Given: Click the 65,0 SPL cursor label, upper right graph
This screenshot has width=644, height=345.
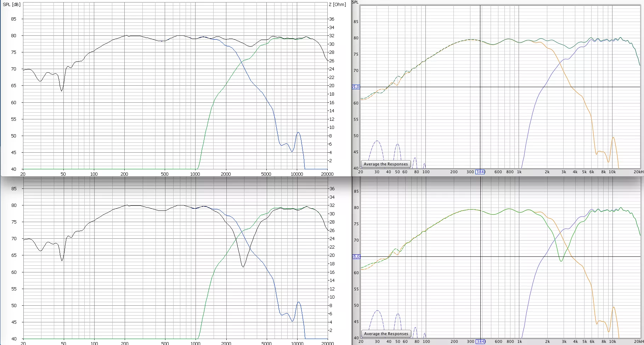Looking at the screenshot, I should (355, 87).
